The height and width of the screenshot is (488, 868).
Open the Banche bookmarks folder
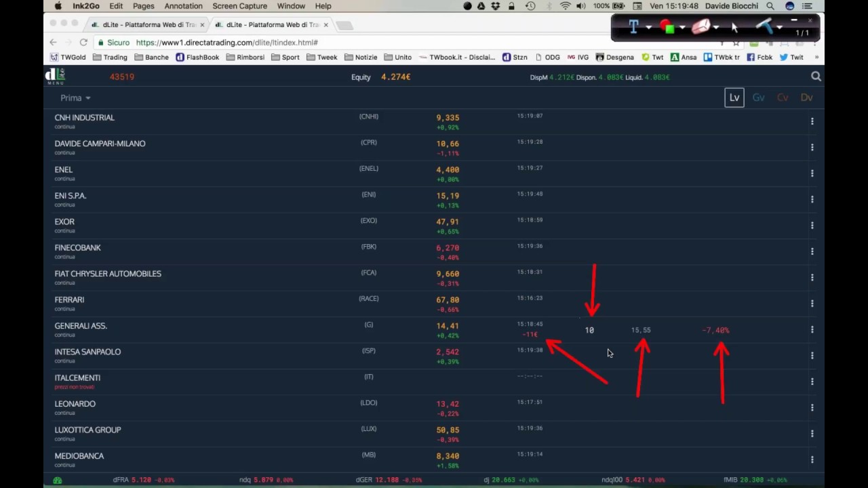151,58
